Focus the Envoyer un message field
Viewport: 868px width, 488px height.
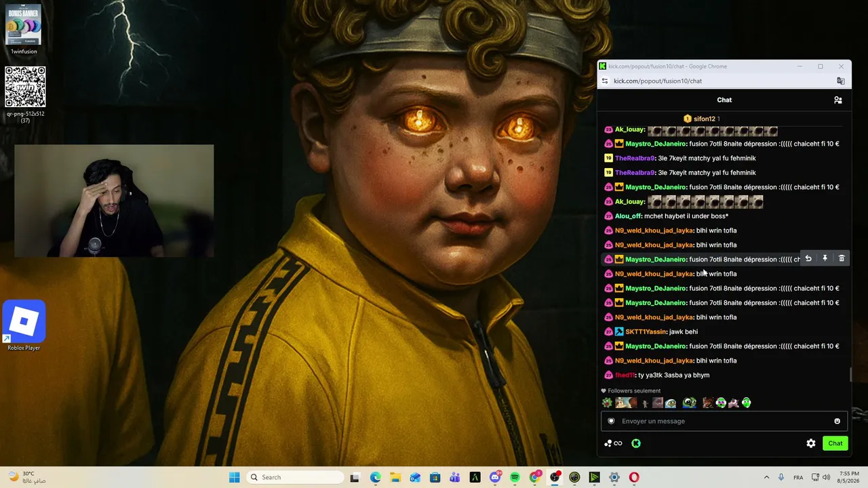pos(724,421)
